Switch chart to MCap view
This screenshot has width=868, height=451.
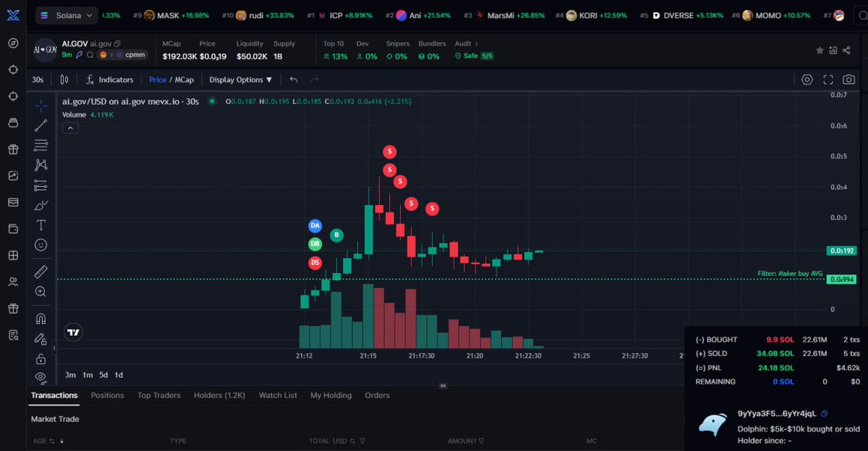coord(184,80)
